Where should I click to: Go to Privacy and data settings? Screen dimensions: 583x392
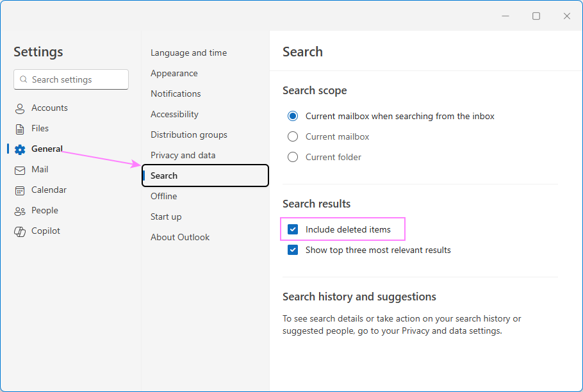183,155
